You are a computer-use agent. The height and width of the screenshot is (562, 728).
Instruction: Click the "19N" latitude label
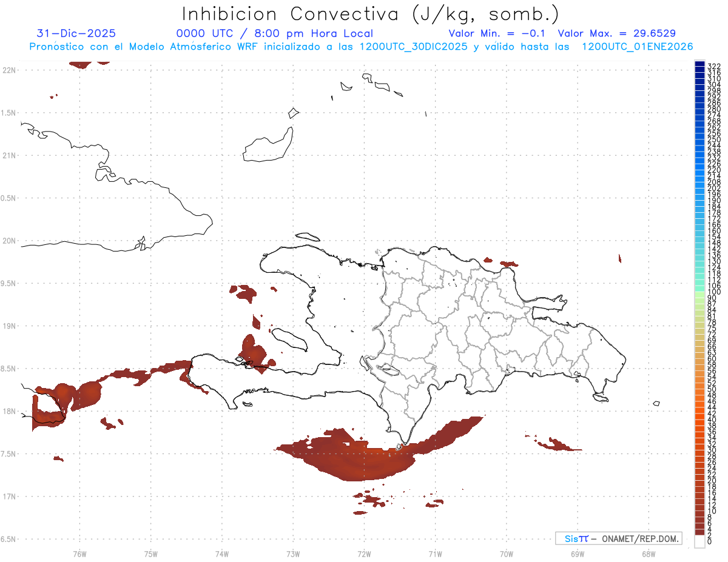pos(9,326)
